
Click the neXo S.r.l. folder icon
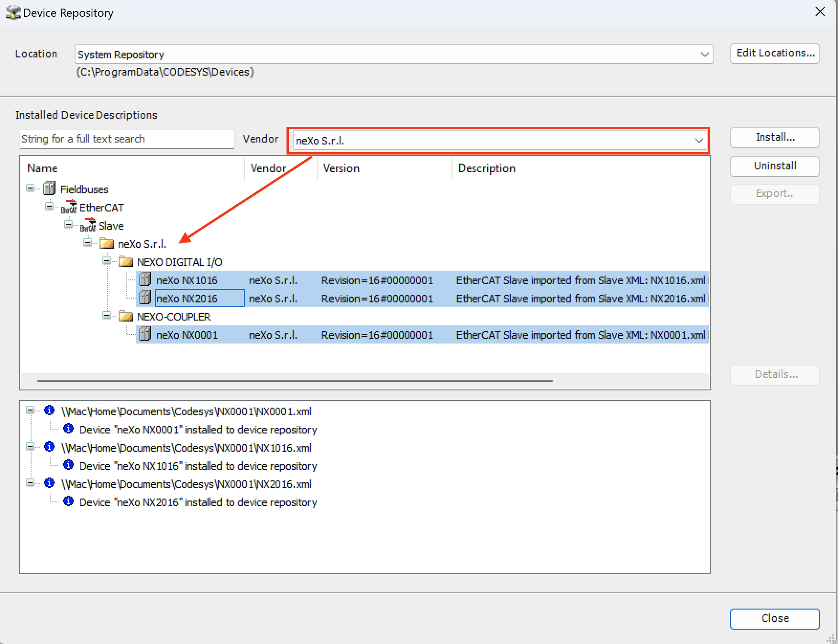coord(107,244)
